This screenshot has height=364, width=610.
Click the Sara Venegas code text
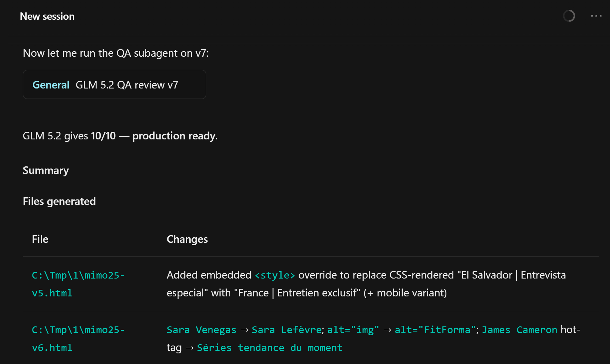pos(202,330)
